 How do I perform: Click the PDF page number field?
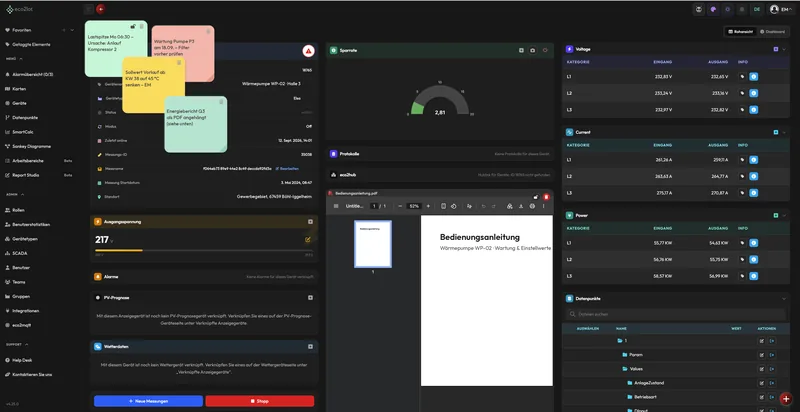(374, 206)
